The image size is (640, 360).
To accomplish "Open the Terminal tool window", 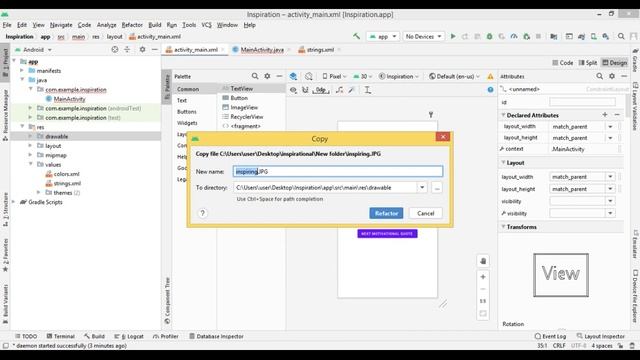I will (x=60, y=336).
